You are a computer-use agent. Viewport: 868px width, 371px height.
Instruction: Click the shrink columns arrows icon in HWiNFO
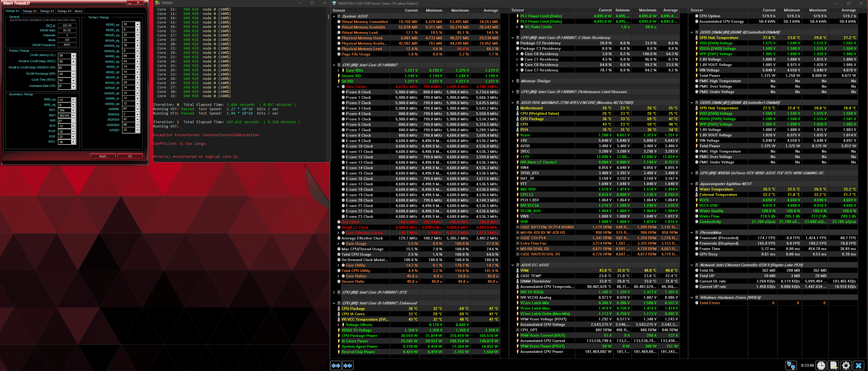coord(348,365)
